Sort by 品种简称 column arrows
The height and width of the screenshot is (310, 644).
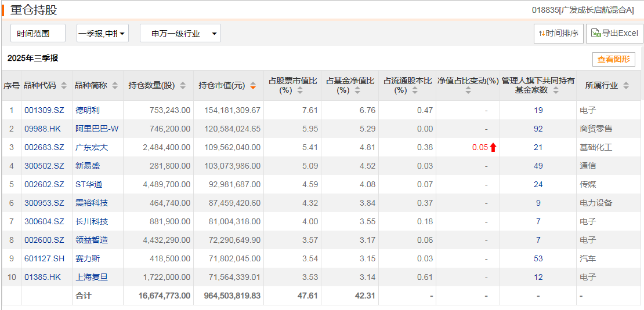(x=115, y=86)
